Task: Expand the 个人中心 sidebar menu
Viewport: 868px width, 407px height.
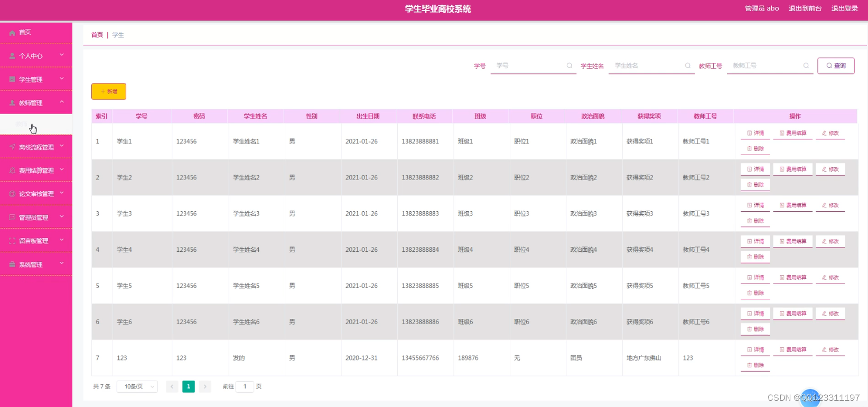Action: click(36, 55)
